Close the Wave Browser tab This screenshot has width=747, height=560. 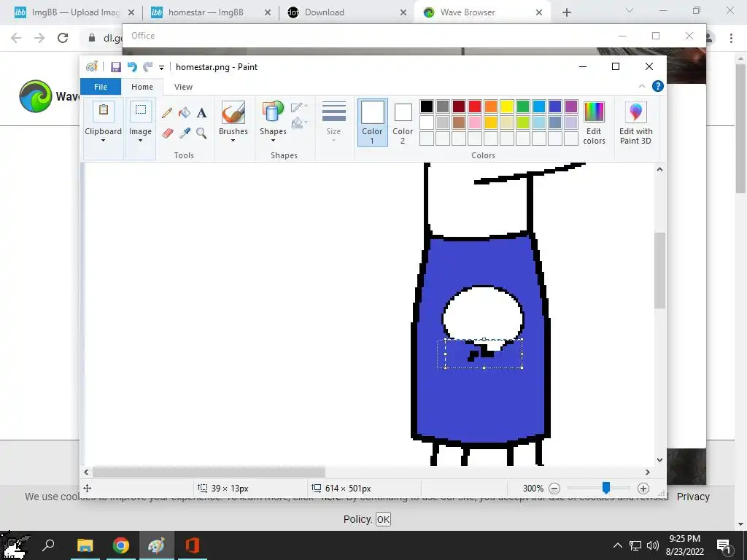(x=539, y=12)
